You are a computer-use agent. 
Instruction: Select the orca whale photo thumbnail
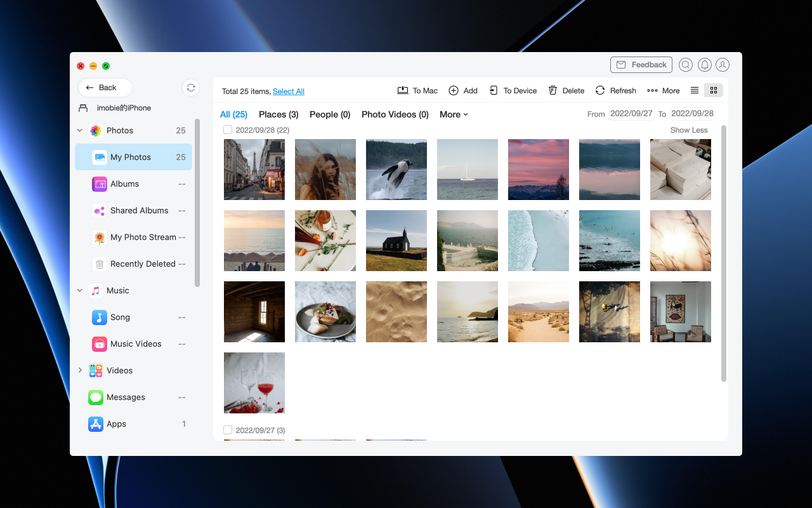396,170
